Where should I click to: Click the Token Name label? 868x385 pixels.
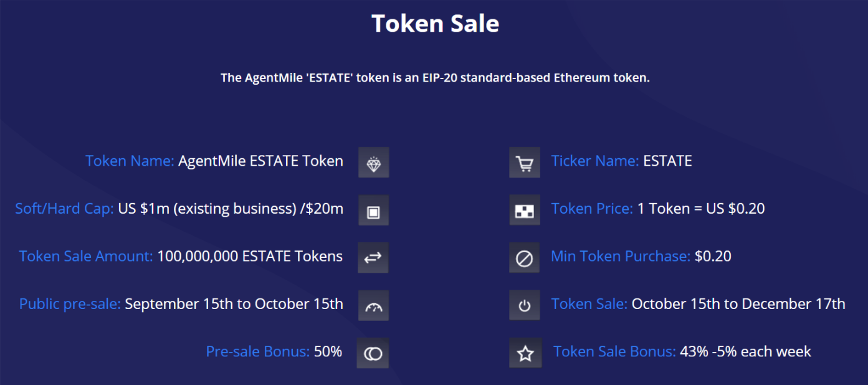pos(130,161)
